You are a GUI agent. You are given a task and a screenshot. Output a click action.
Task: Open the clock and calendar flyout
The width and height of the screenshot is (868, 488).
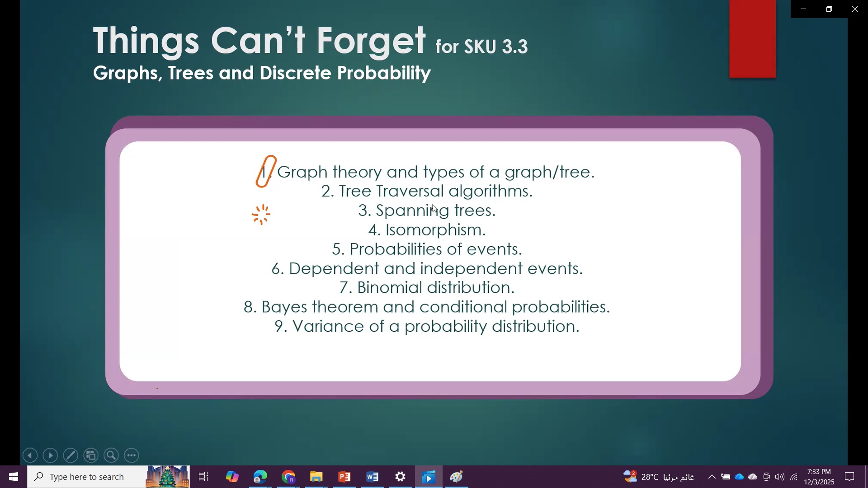[819, 477]
